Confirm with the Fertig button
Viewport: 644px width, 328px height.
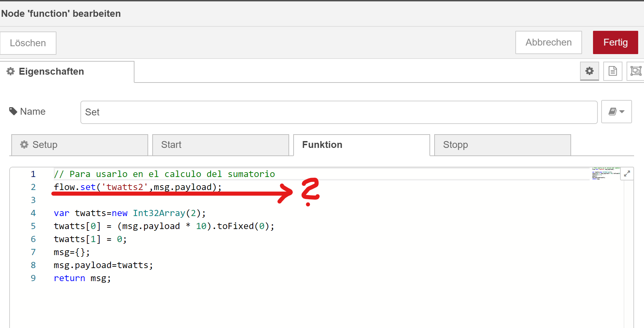pos(615,42)
